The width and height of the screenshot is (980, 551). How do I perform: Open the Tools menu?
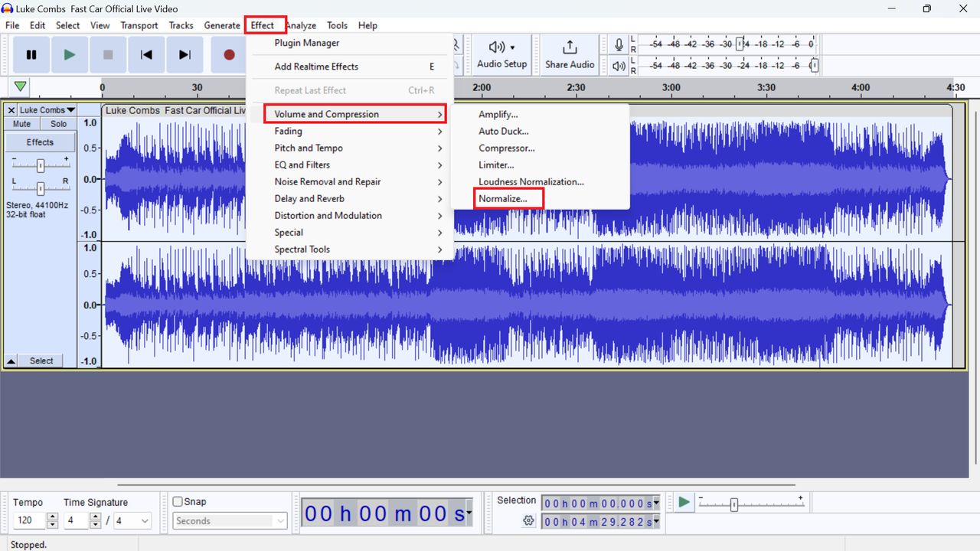coord(337,25)
